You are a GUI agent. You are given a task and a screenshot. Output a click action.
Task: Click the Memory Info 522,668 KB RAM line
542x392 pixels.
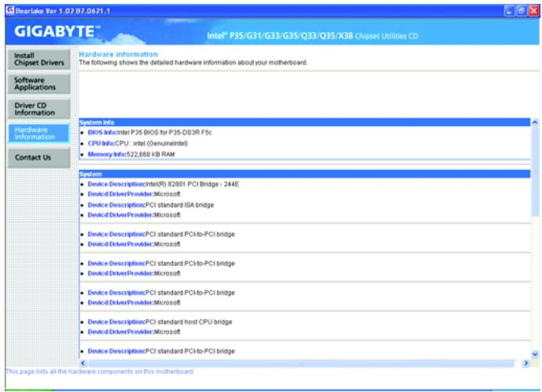132,154
